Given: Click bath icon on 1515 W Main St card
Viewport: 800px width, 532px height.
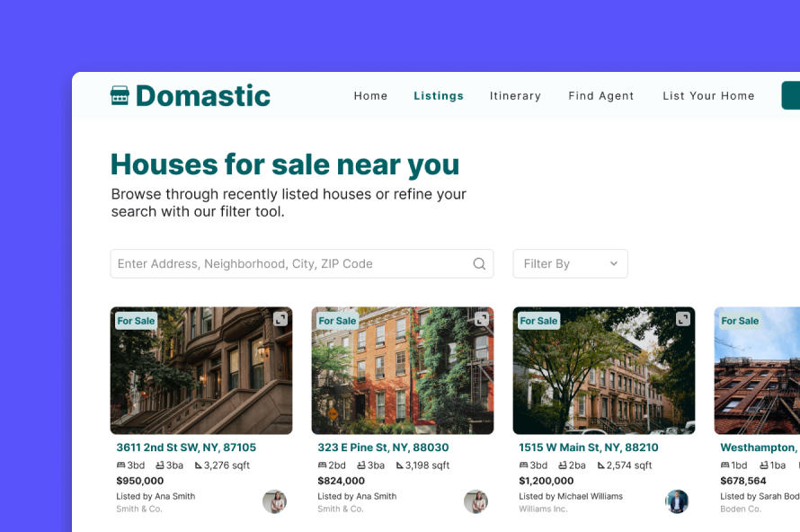Looking at the screenshot, I should 563,465.
